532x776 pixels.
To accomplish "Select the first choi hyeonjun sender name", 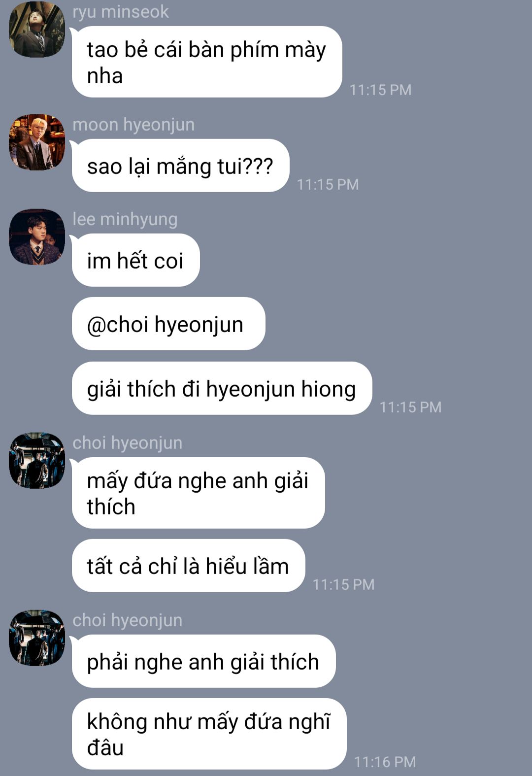I will [x=128, y=443].
